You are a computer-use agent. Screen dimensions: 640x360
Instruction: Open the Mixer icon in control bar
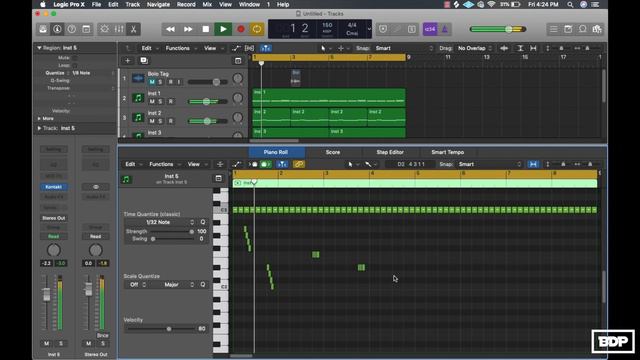point(119,29)
